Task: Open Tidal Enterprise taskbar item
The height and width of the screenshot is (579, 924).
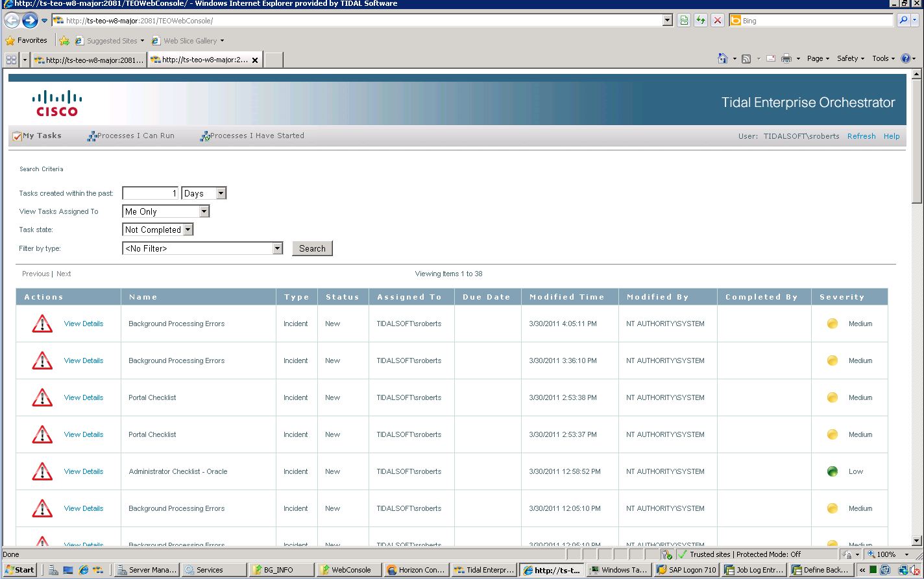Action: [x=483, y=570]
